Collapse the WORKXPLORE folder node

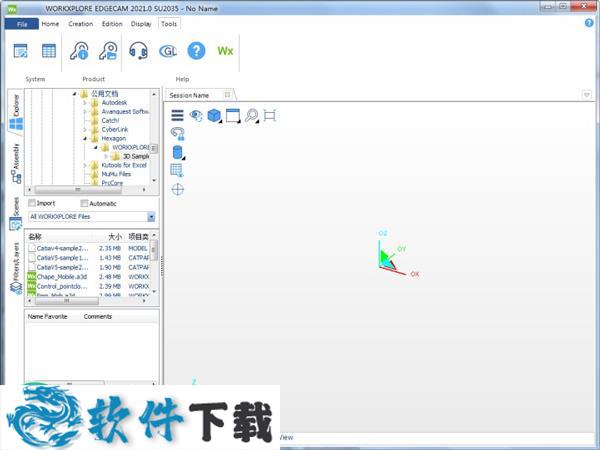click(x=96, y=147)
